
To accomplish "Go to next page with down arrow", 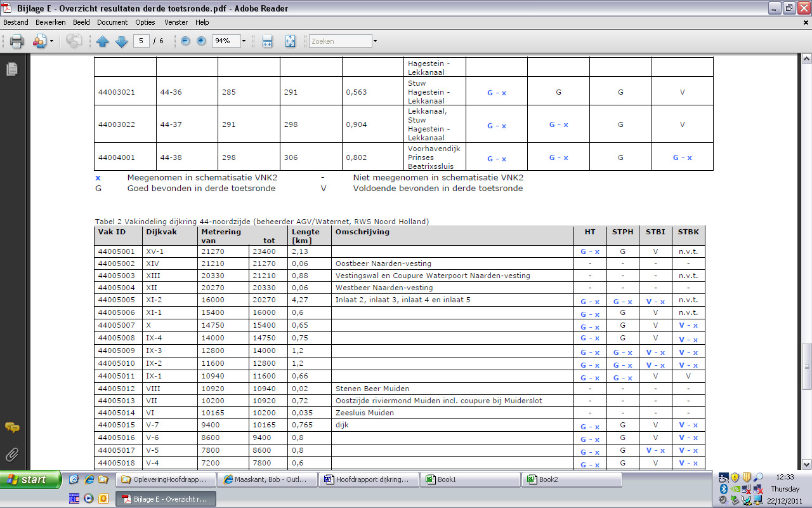I will tap(122, 41).
